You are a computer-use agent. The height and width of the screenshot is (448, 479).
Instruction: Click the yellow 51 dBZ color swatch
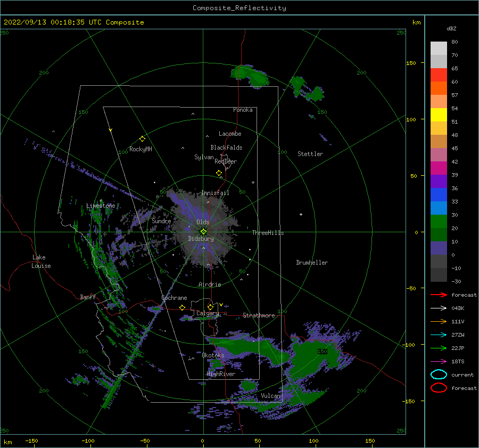439,115
